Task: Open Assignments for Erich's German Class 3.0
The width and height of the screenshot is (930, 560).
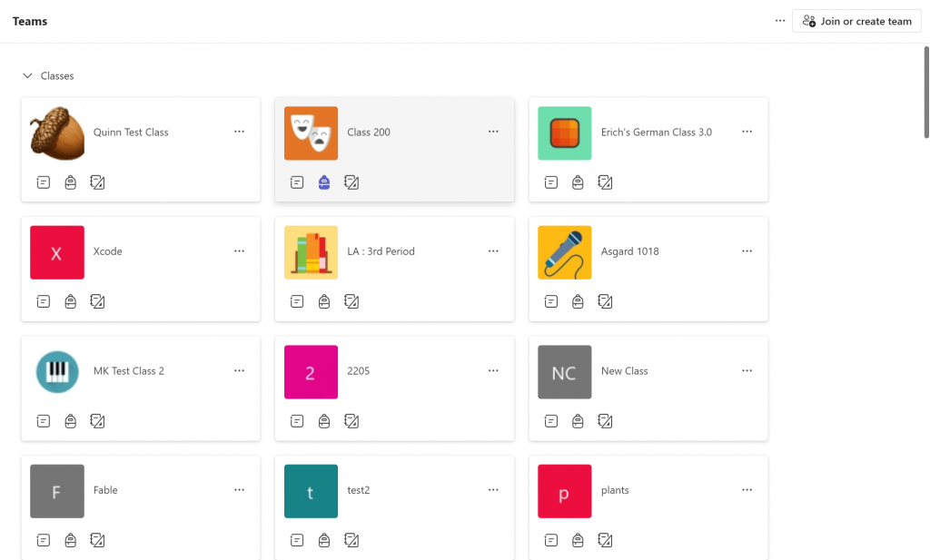Action: pos(551,182)
